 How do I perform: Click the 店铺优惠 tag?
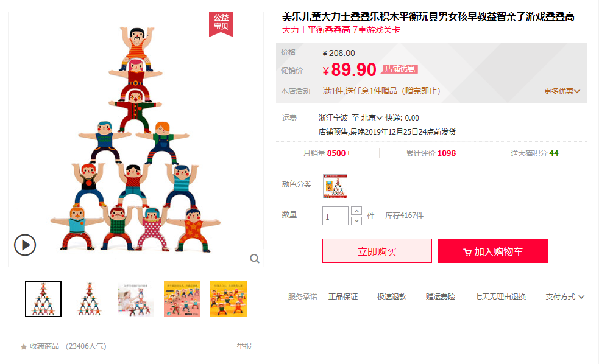click(x=400, y=69)
